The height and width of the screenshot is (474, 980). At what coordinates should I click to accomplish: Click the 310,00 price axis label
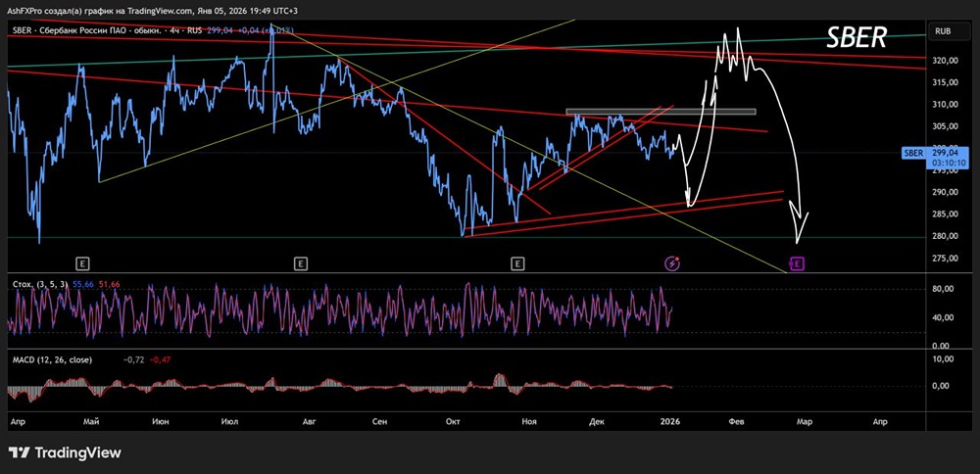coord(944,104)
